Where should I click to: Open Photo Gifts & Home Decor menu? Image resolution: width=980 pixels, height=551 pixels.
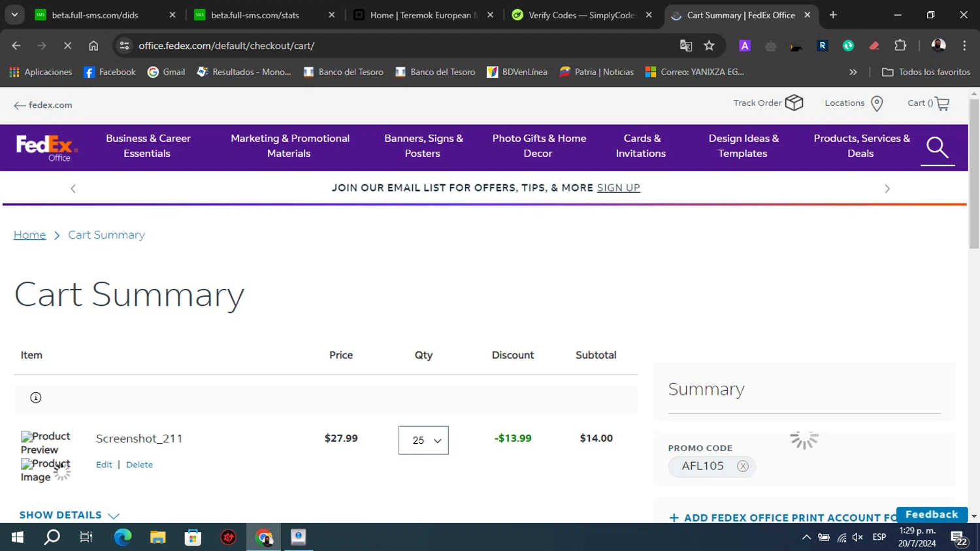click(539, 146)
